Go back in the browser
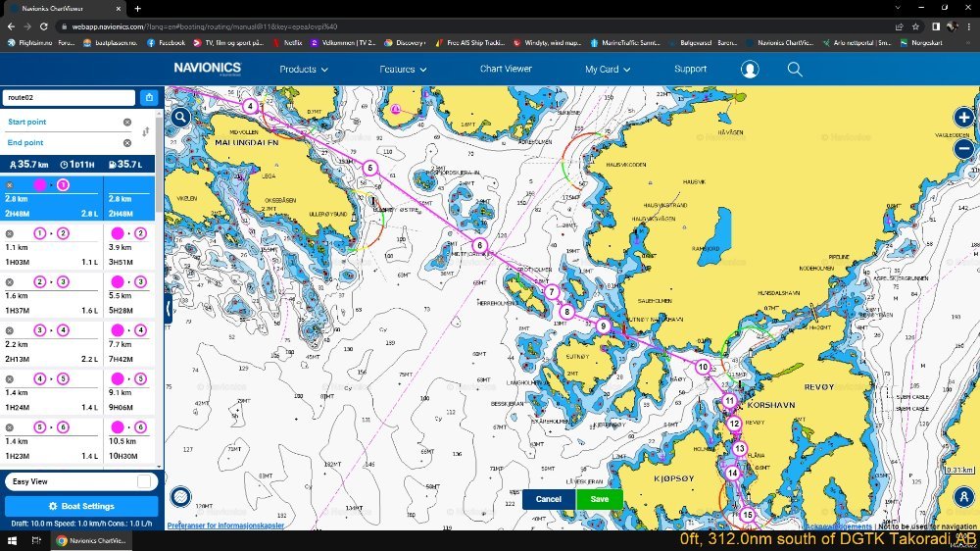The image size is (980, 551). point(11,26)
